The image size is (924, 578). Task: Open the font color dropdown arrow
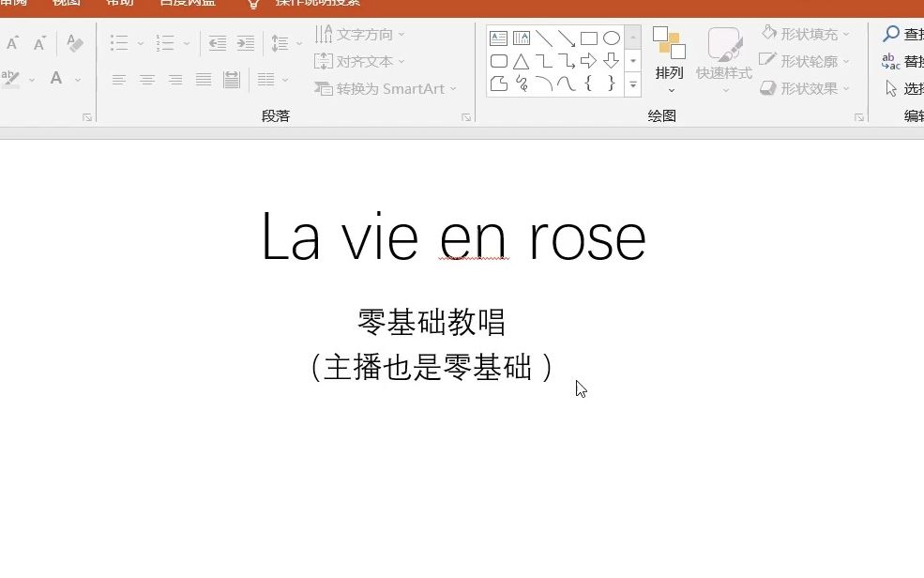coord(78,80)
